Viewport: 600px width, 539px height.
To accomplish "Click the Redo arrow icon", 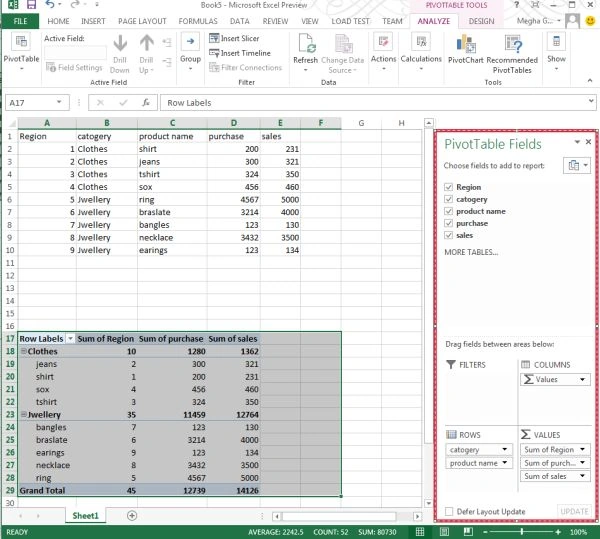I will [75, 5].
